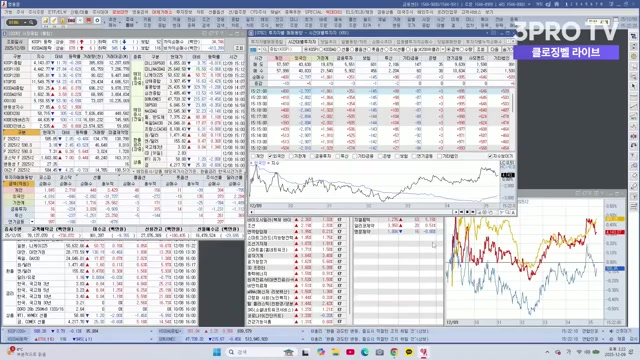This screenshot has height=360, width=640.
Task: Click the gear icon at status bar right
Action: [611, 339]
